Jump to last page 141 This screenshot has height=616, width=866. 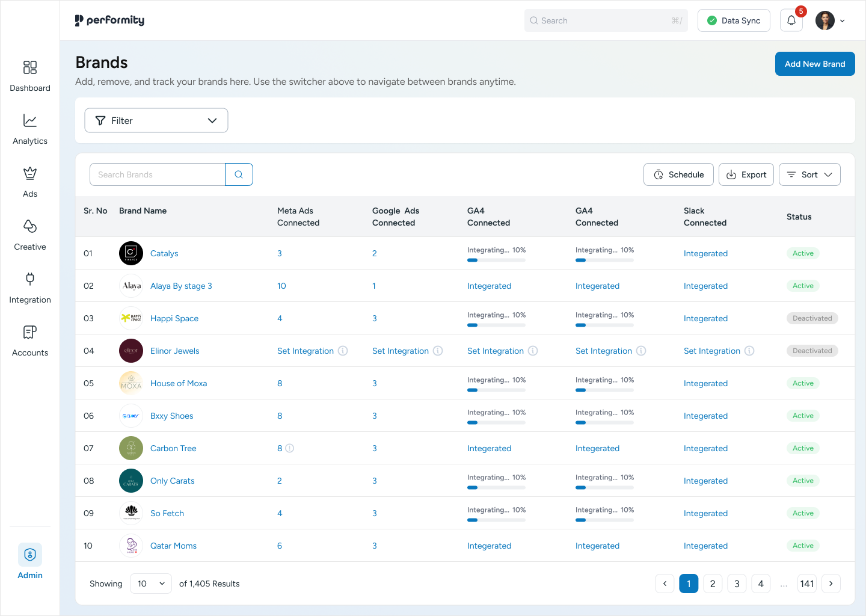[807, 584]
